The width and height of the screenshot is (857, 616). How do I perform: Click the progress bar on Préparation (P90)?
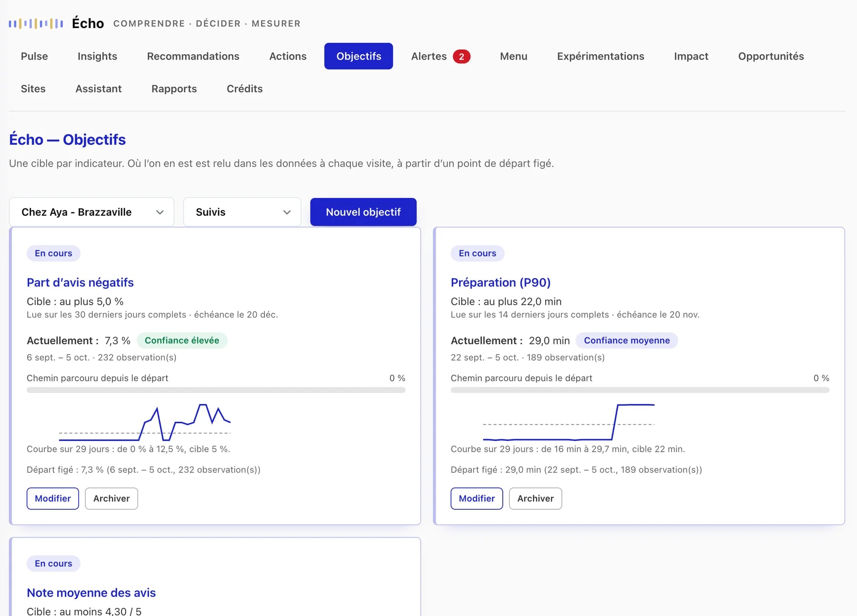(640, 390)
